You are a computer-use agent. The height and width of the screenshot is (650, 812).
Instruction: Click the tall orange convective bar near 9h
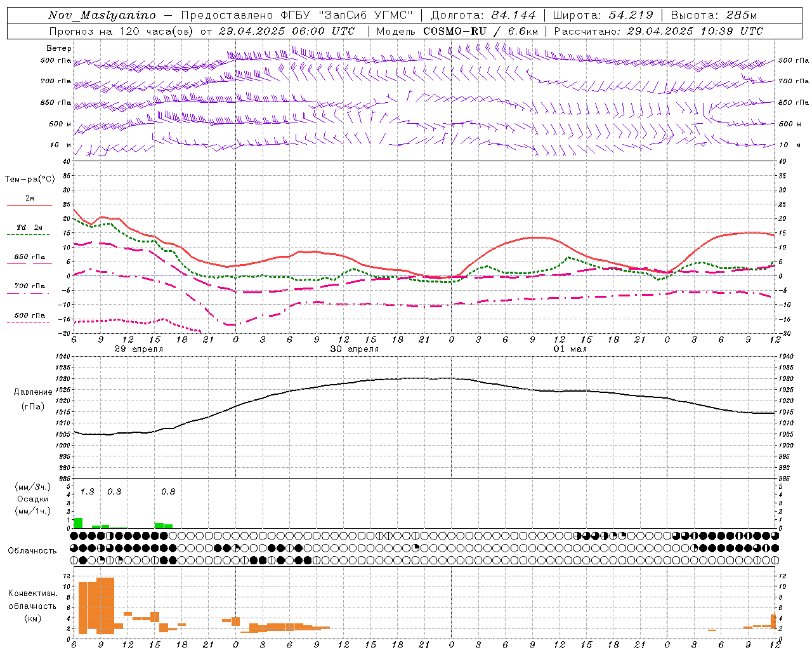tap(105, 606)
